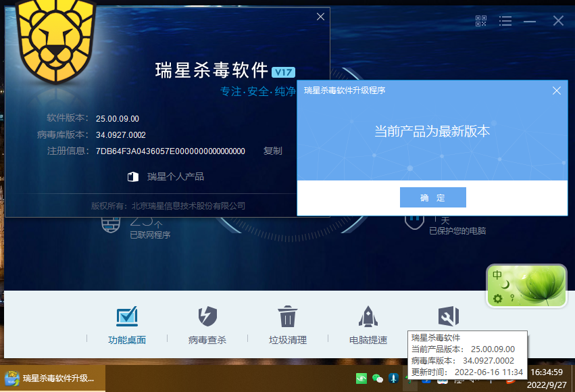
Task: Click the 专注·安全·纯净 slogan
Action: tap(257, 91)
